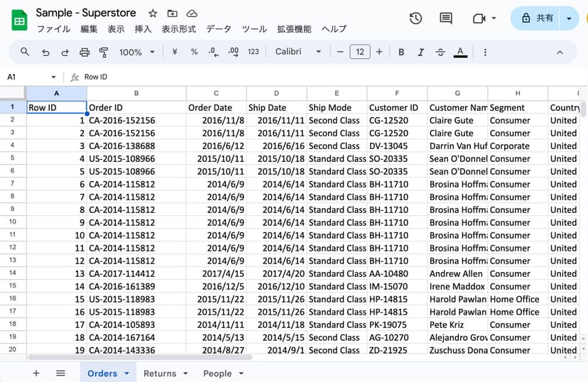Screen dimensions: 588x382
Task: Toggle bold formatting
Action: point(401,52)
